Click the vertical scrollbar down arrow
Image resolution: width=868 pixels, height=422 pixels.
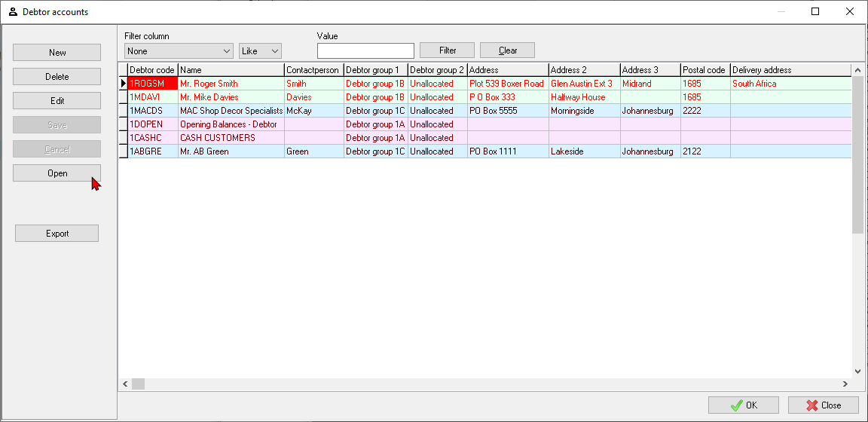[857, 371]
